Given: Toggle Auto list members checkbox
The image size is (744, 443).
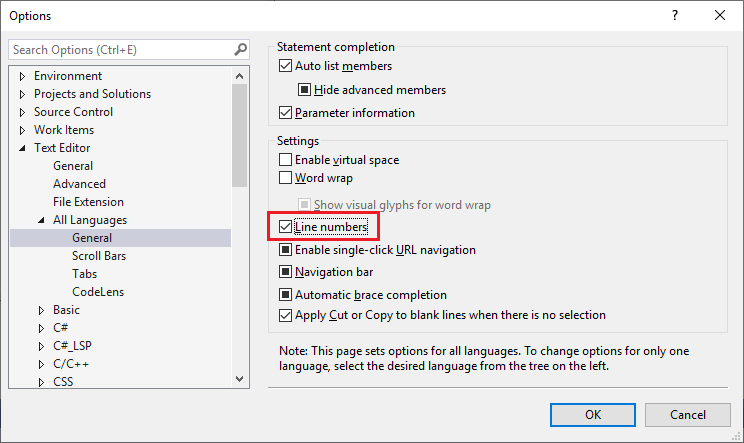Looking at the screenshot, I should pos(285,65).
